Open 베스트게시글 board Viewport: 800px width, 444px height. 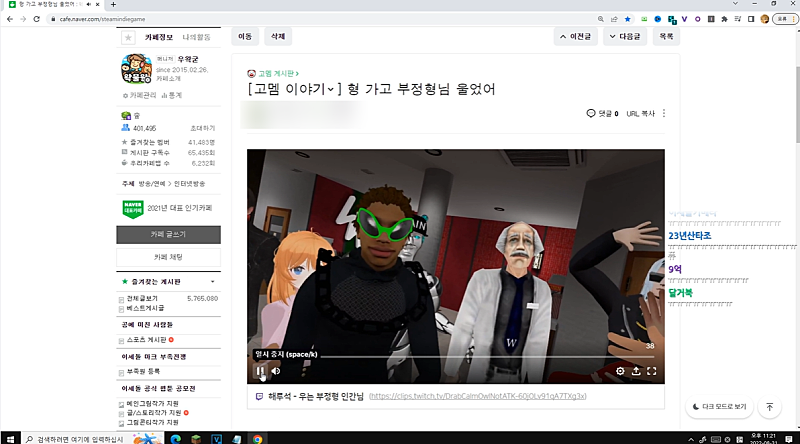(x=145, y=308)
